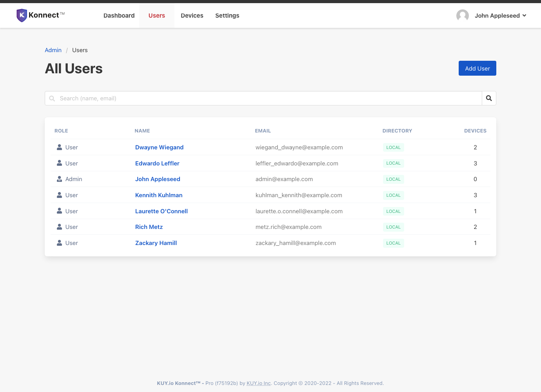The image size is (541, 392).
Task: Click the magnifier search button icon
Action: click(489, 98)
